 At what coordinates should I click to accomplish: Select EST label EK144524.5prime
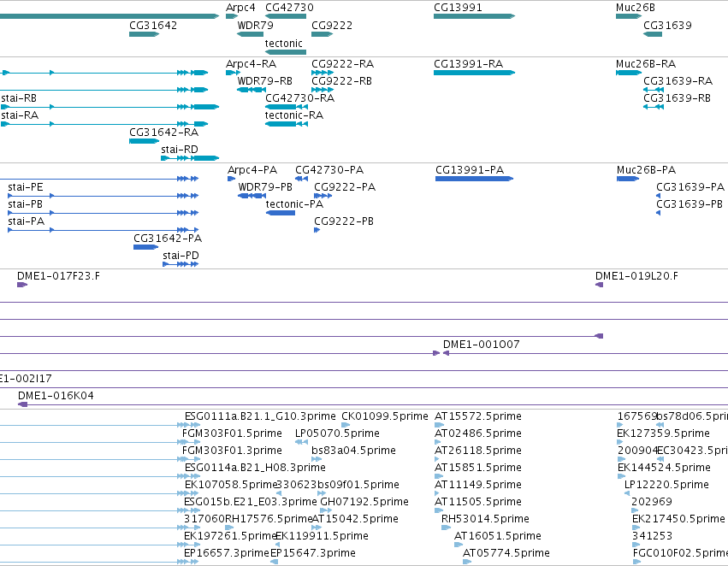click(x=665, y=469)
